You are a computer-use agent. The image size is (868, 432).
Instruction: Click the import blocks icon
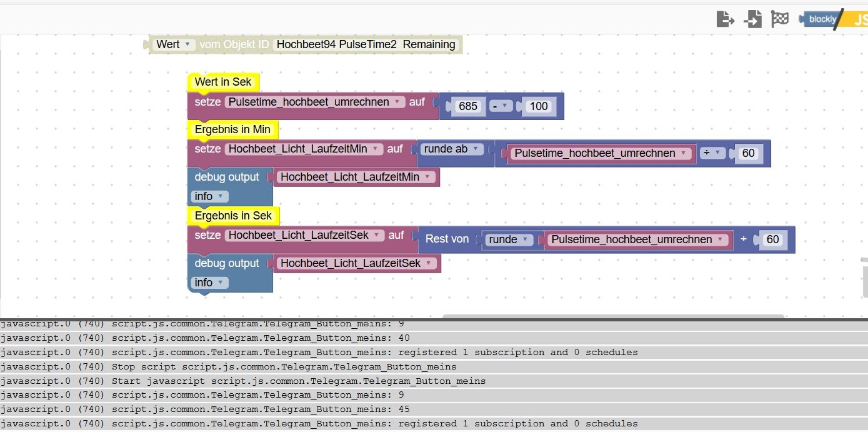tap(752, 19)
